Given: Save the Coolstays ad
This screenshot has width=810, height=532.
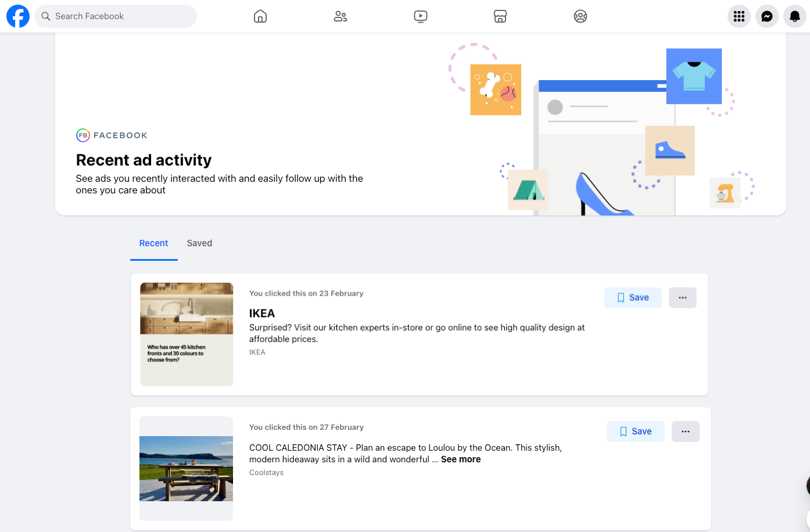Looking at the screenshot, I should pyautogui.click(x=636, y=432).
